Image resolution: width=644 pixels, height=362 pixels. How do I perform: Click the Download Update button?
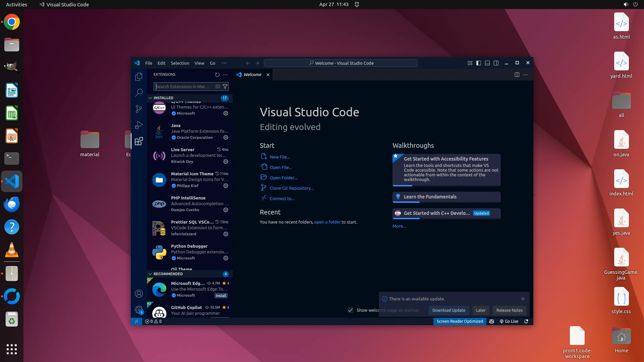click(x=448, y=310)
